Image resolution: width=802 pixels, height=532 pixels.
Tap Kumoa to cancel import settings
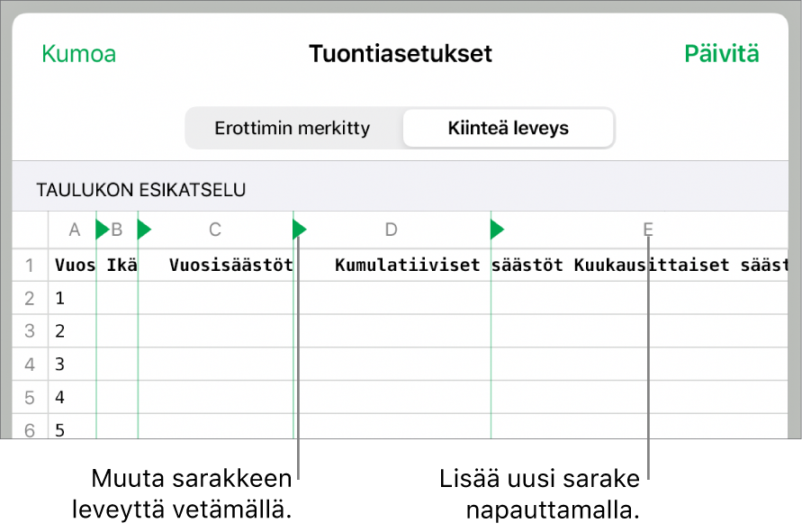coord(79,54)
